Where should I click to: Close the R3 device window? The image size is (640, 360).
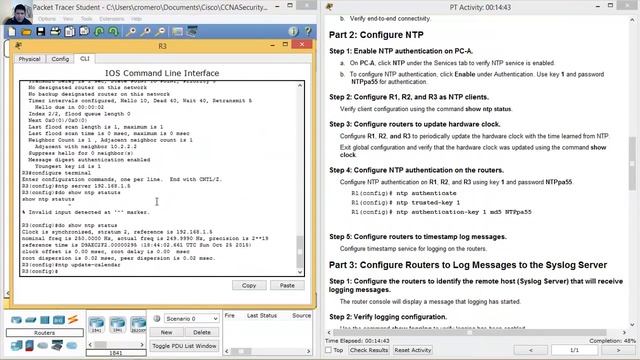(302, 44)
